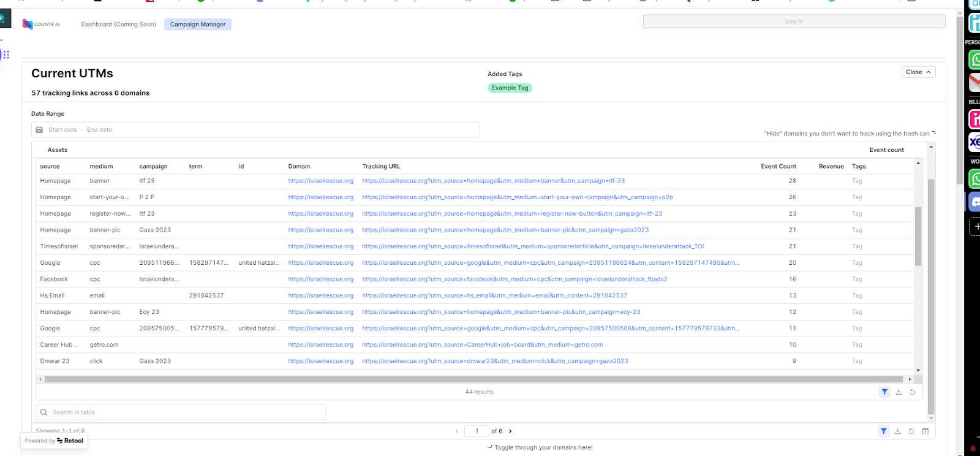Click the filter icon in the bottom toolbar

pyautogui.click(x=883, y=431)
